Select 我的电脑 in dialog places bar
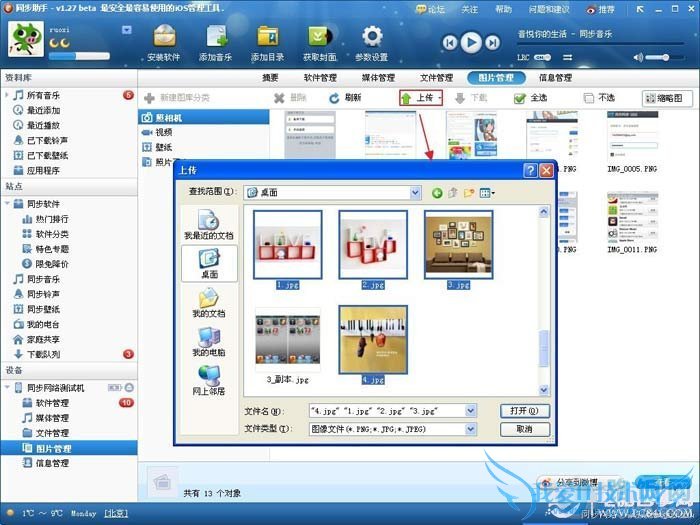Screen dimensions: 700x525 [x=209, y=340]
